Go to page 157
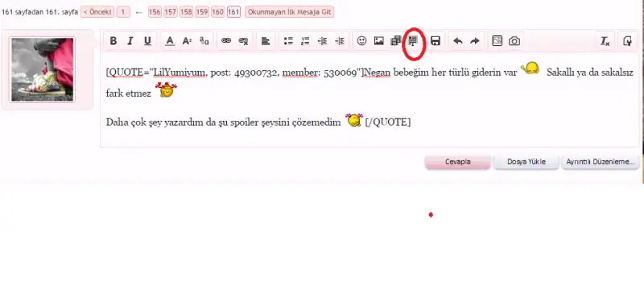This screenshot has width=644, height=302. 171,12
